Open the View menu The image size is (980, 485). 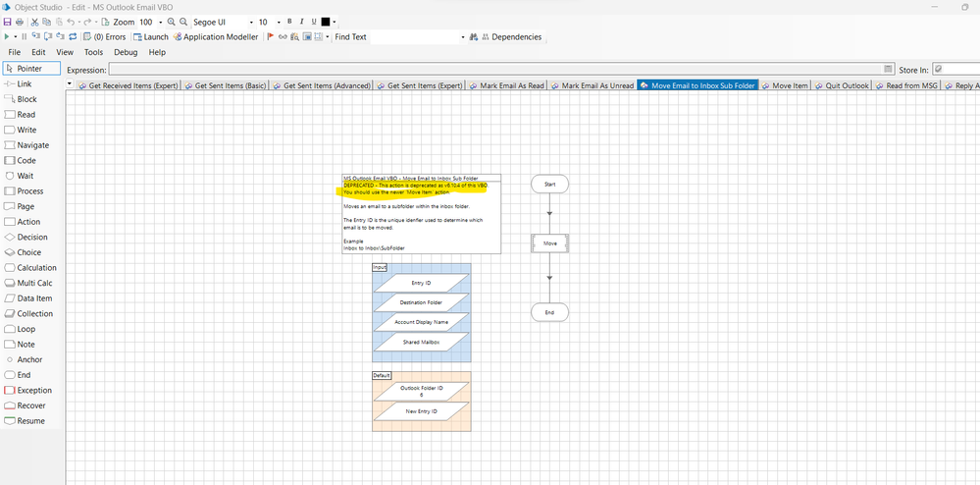tap(65, 53)
